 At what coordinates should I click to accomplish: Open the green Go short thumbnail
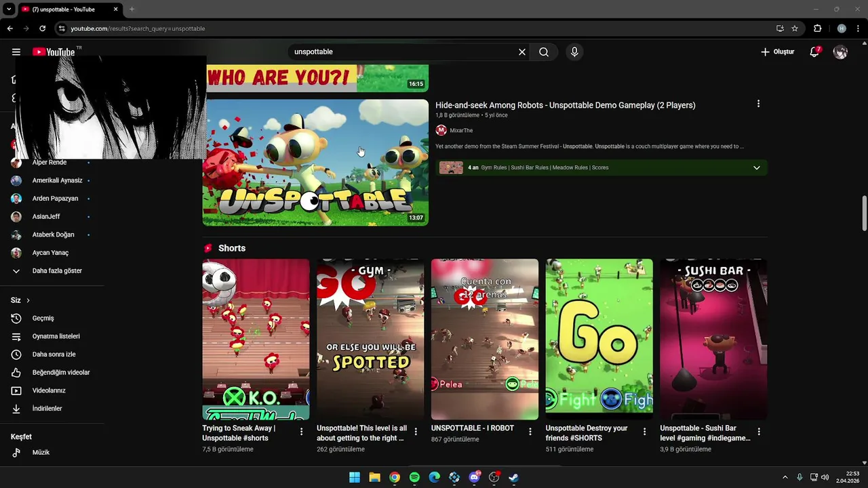[x=599, y=340]
